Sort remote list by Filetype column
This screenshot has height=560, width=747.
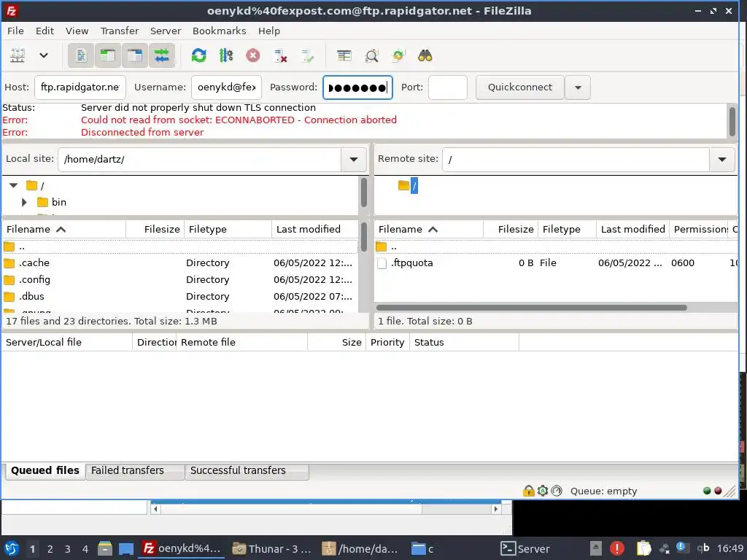point(567,229)
